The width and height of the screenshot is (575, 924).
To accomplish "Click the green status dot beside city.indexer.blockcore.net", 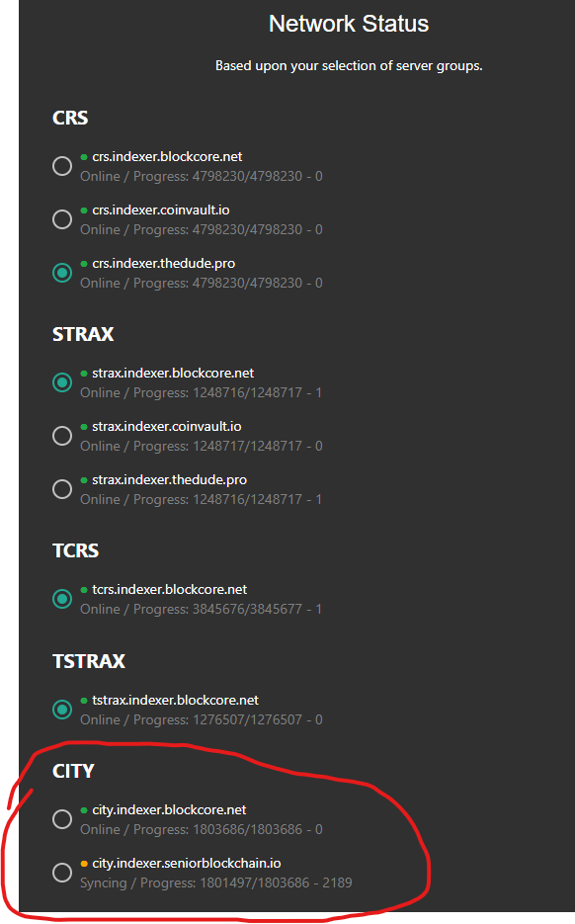I will [x=84, y=809].
